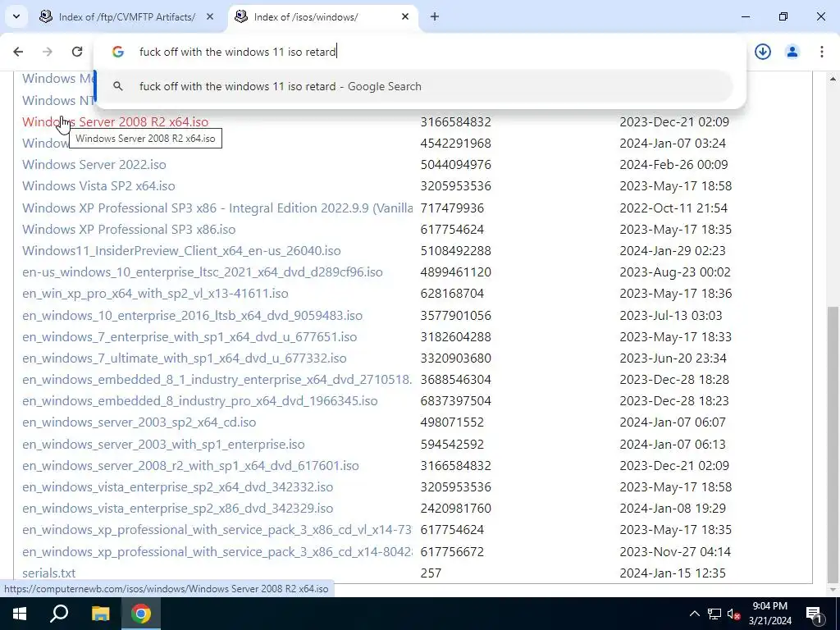Open the Chrome three-dot menu

tap(822, 52)
